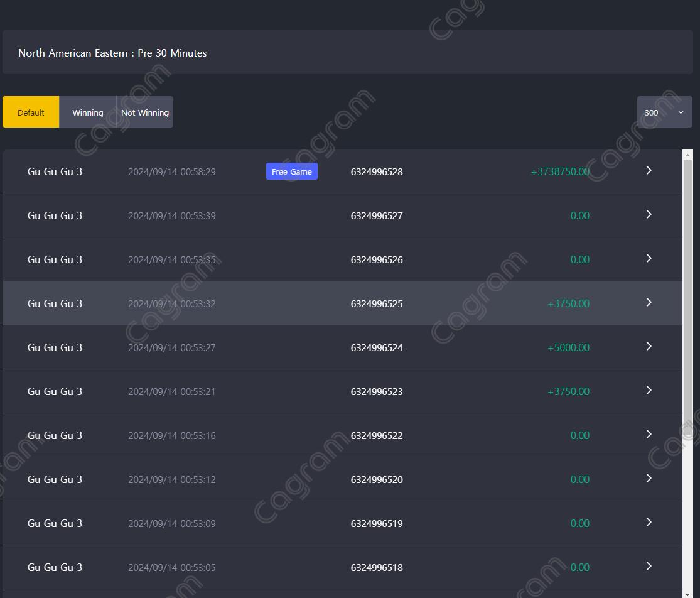700x598 pixels.
Task: Switch to the Winning filter tab
Action: [x=88, y=112]
